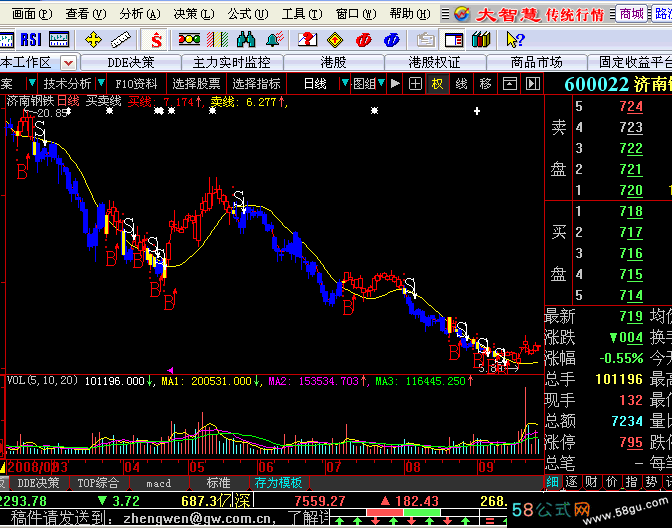
Task: Select the DDE决策 bottom tab
Action: point(38,483)
